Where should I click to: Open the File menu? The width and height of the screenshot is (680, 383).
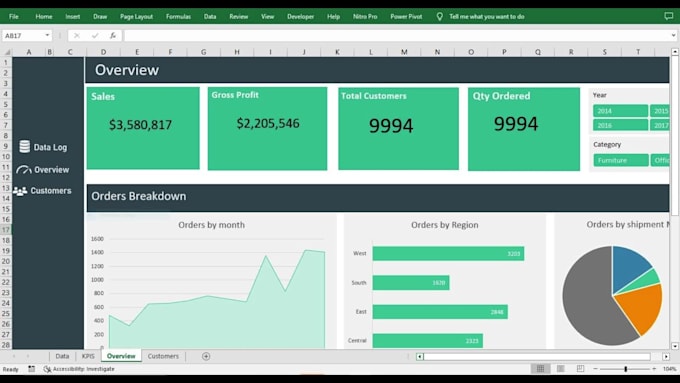[14, 16]
